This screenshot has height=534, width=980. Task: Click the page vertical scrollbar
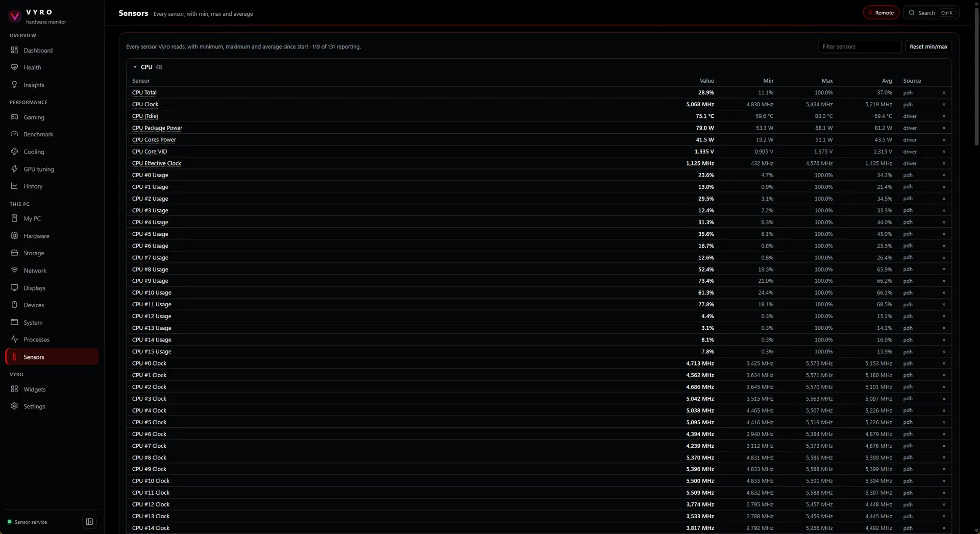976,77
